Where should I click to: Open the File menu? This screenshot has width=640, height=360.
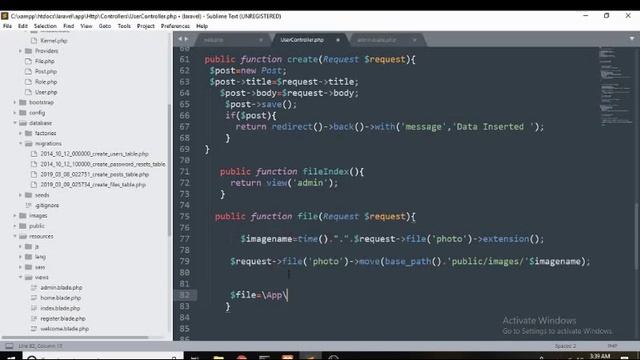7,26
